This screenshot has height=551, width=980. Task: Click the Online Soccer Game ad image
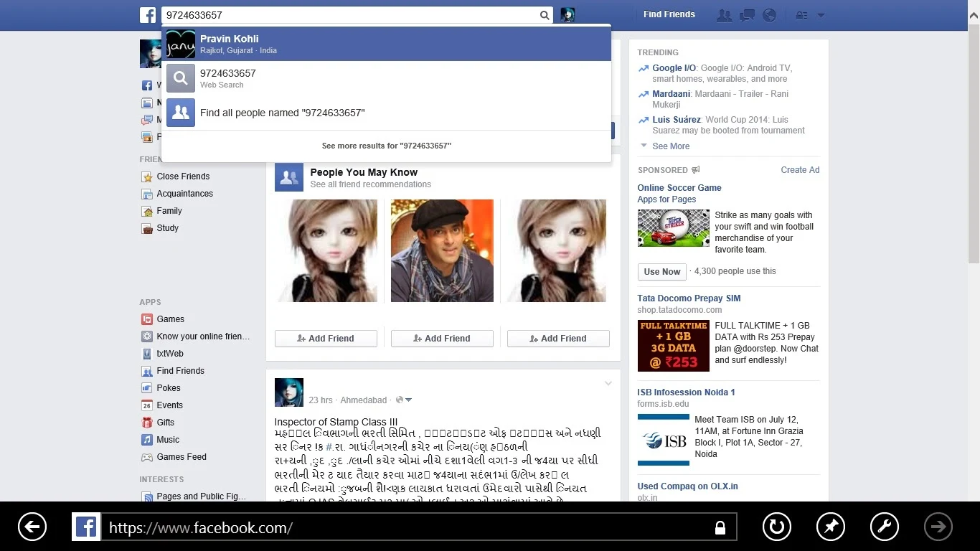click(x=674, y=228)
